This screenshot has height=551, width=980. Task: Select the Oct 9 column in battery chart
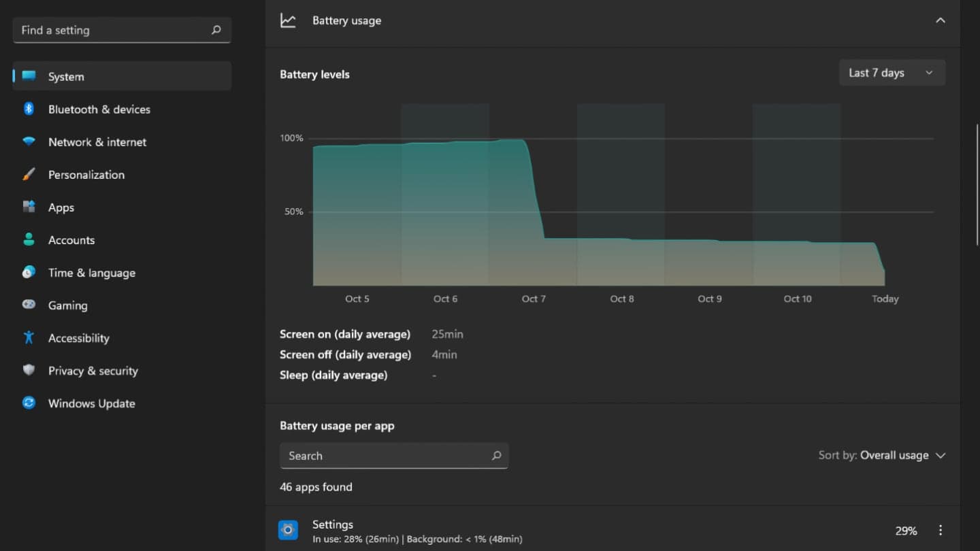708,195
